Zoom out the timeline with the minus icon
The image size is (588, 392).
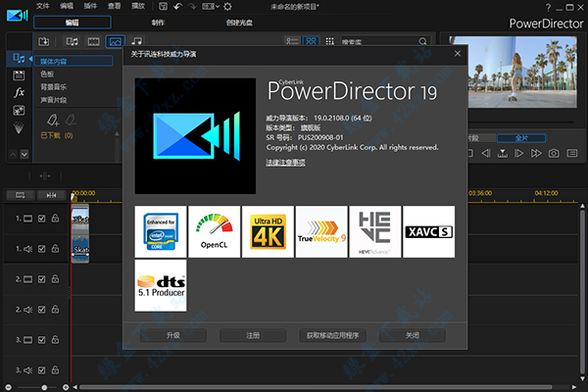tap(8, 387)
